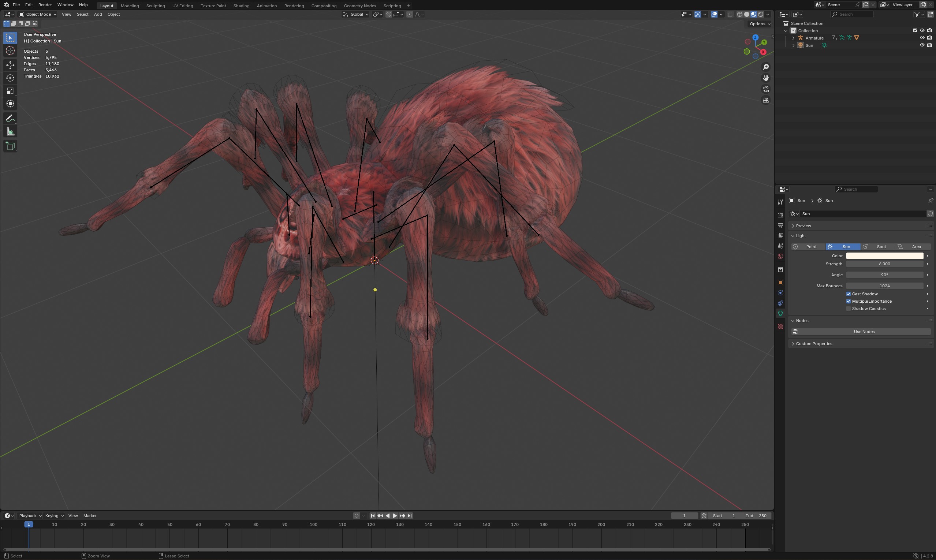Select the Annotate tool

[x=10, y=118]
